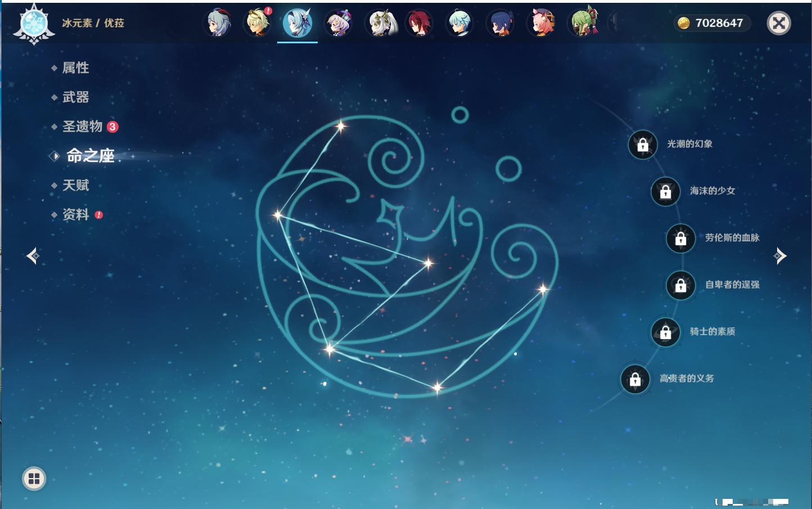Close the character screen
812x509 pixels.
pyautogui.click(x=779, y=23)
